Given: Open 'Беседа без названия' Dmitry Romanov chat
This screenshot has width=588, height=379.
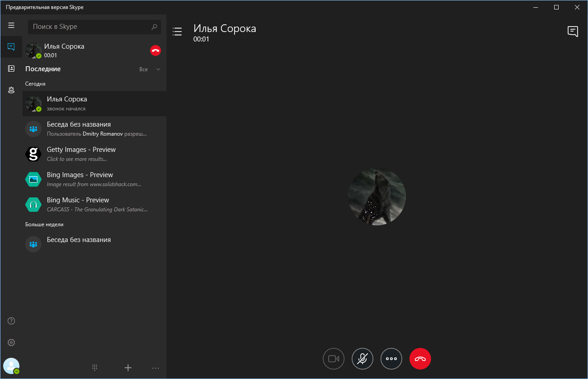Looking at the screenshot, I should pos(95,129).
